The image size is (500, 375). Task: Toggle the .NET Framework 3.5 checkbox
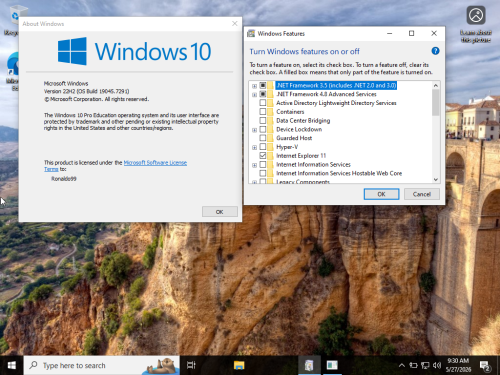tap(263, 85)
